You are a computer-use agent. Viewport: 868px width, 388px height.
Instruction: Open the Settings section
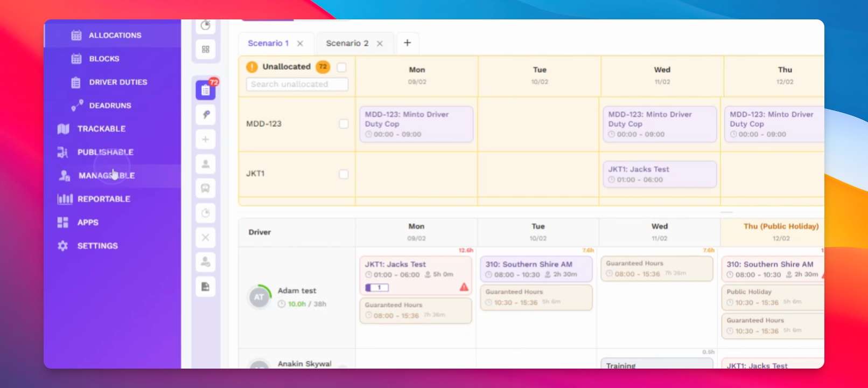coord(97,246)
